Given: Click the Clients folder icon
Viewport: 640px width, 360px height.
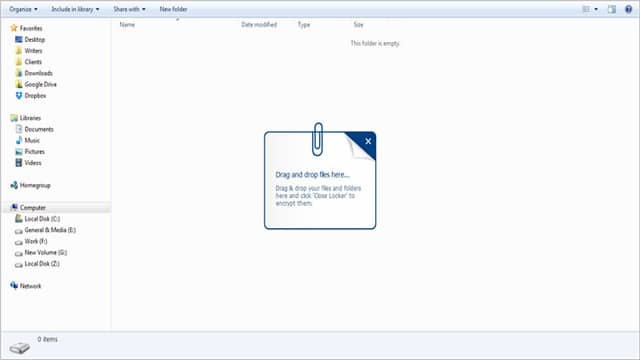Looking at the screenshot, I should point(19,62).
